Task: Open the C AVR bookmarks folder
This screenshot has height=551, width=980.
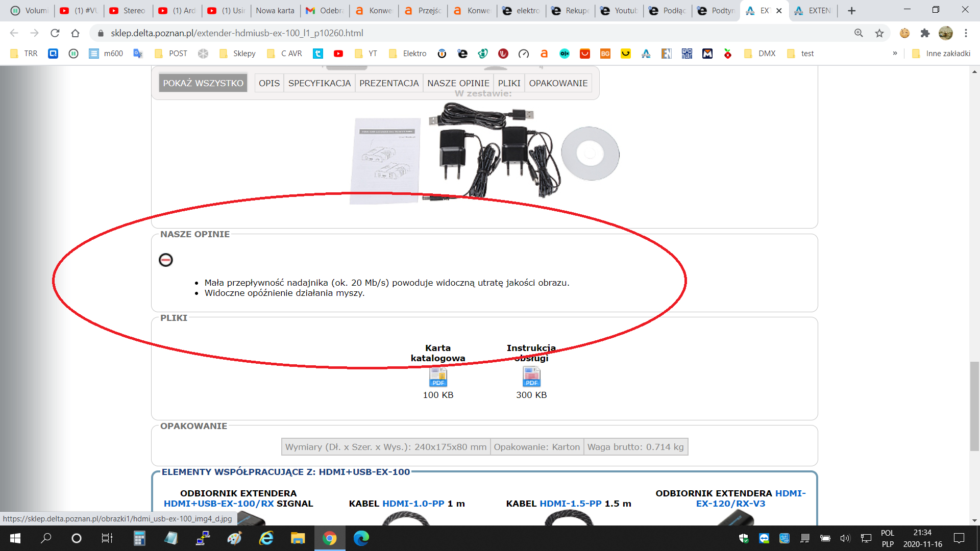Action: click(x=285, y=54)
